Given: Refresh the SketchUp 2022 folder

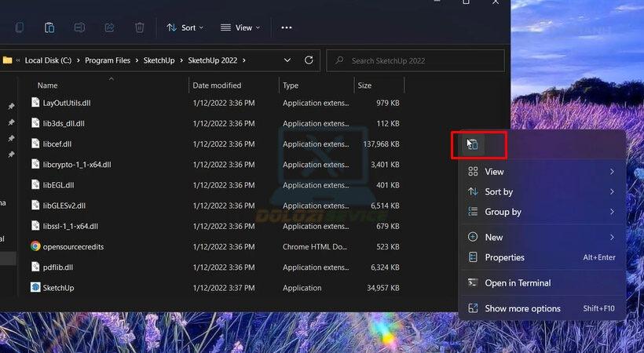Looking at the screenshot, I should [x=309, y=60].
